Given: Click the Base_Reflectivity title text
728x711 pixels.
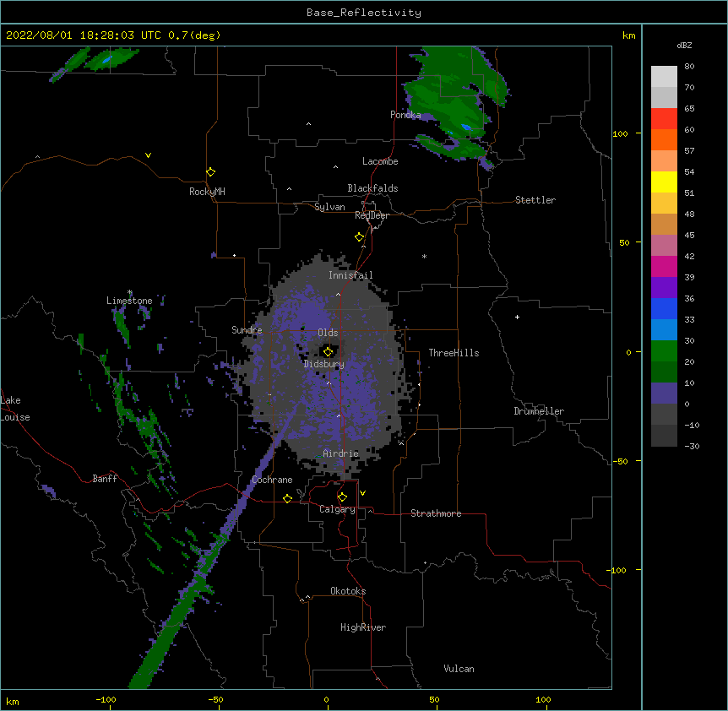Looking at the screenshot, I should pyautogui.click(x=364, y=13).
